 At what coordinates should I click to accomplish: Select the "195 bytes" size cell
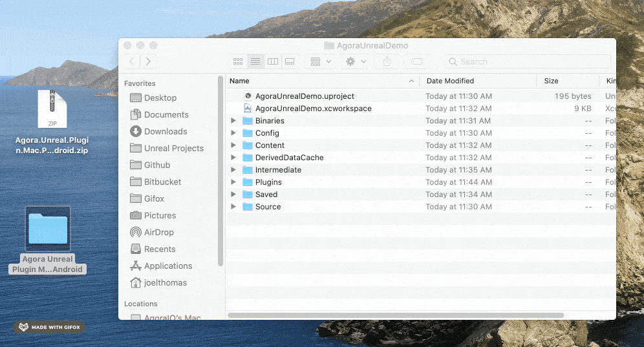pos(572,96)
